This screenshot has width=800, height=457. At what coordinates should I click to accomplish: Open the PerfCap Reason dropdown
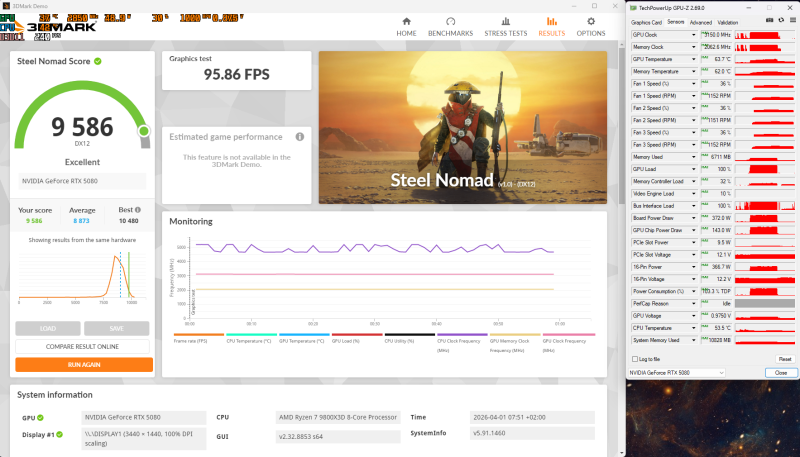[693, 303]
